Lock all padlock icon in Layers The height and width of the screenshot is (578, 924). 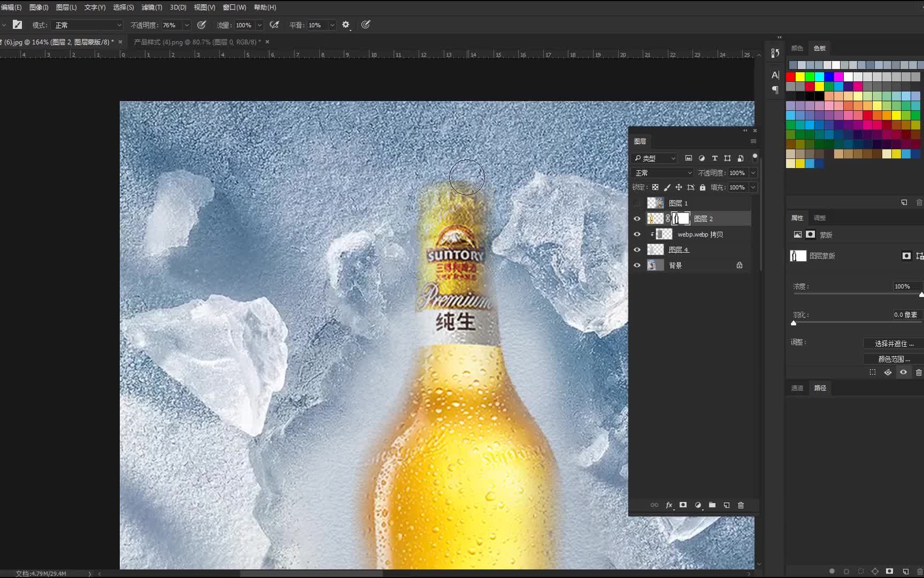pyautogui.click(x=703, y=187)
